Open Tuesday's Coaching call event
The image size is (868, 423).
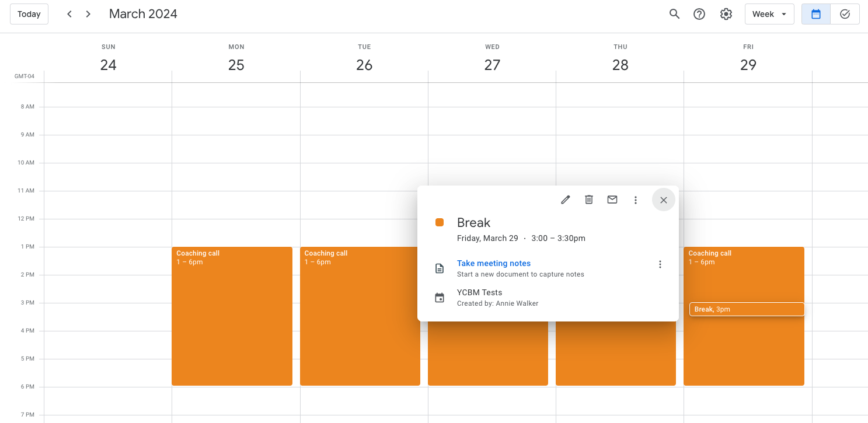coord(360,316)
